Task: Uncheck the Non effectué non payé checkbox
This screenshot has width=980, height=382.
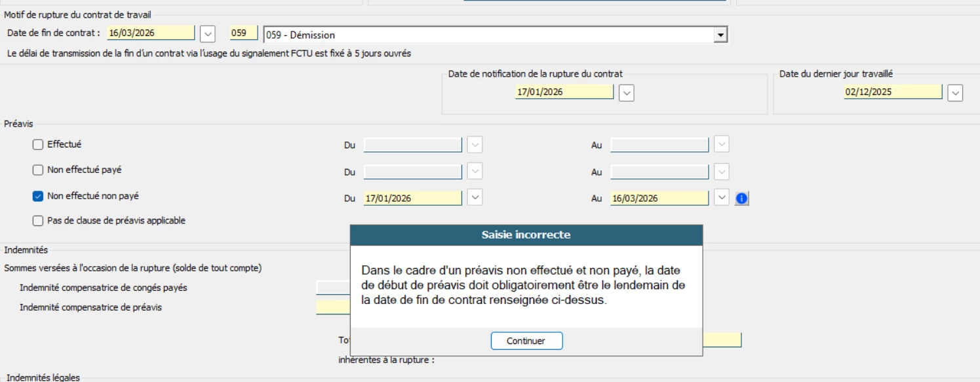Action: coord(38,195)
